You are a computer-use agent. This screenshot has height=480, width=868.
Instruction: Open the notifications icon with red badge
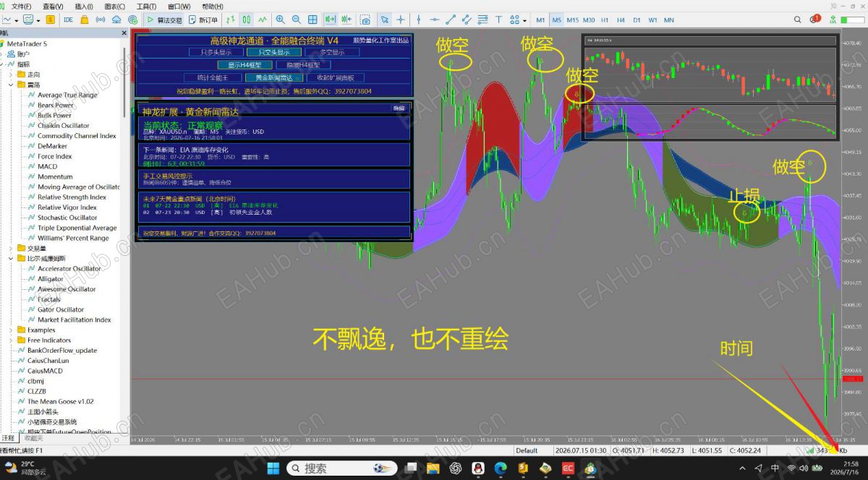click(x=814, y=20)
